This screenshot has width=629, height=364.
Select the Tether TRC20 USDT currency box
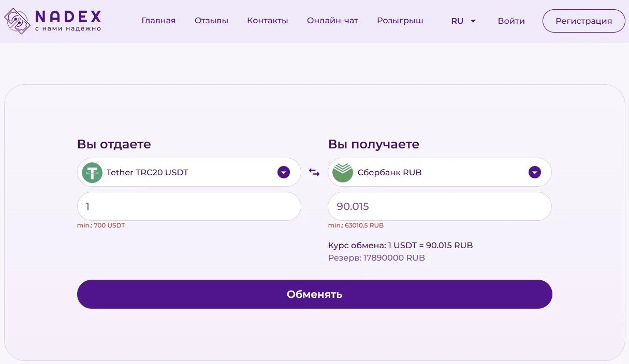(189, 172)
